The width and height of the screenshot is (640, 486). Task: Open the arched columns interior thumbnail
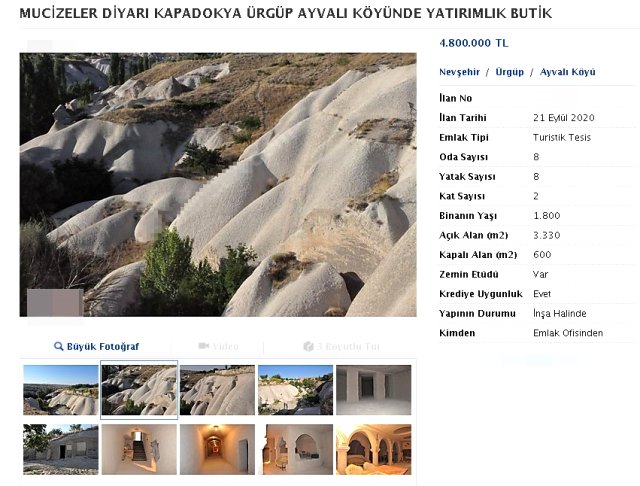373,449
